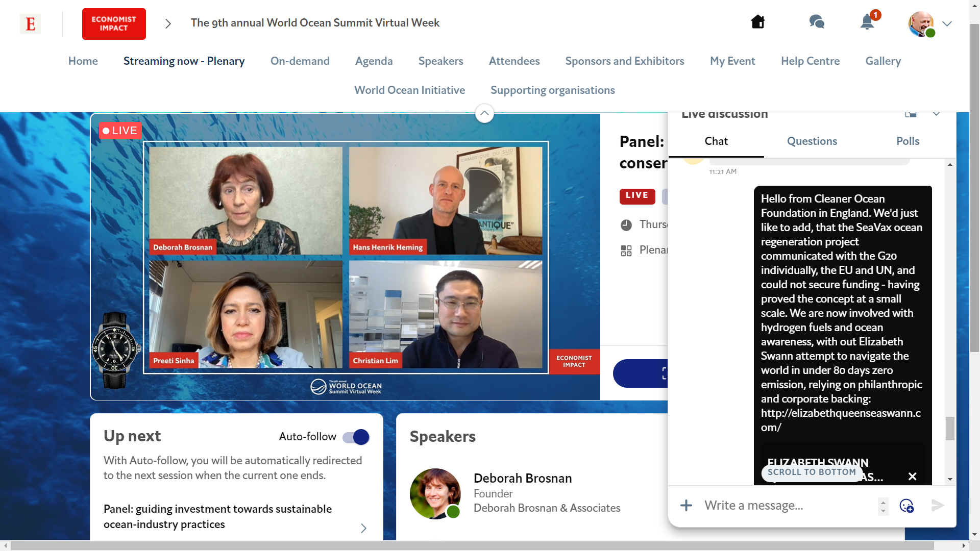Click the LIVE indicator on video
The height and width of the screenshot is (551, 980).
(x=120, y=131)
